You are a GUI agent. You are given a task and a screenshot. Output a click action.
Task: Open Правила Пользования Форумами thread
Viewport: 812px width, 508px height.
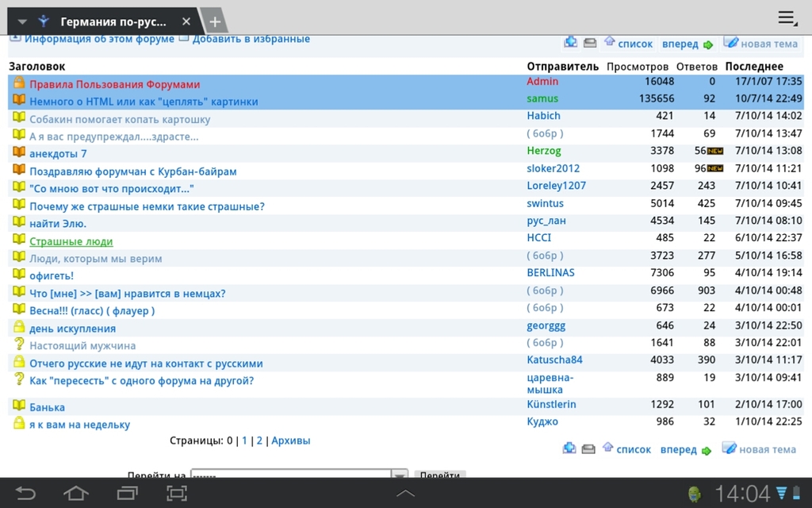point(114,84)
